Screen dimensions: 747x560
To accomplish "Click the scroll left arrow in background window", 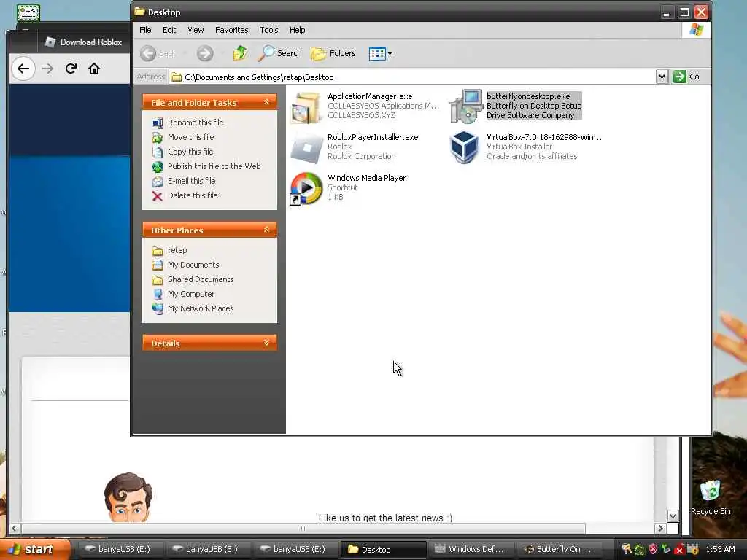I will point(15,529).
